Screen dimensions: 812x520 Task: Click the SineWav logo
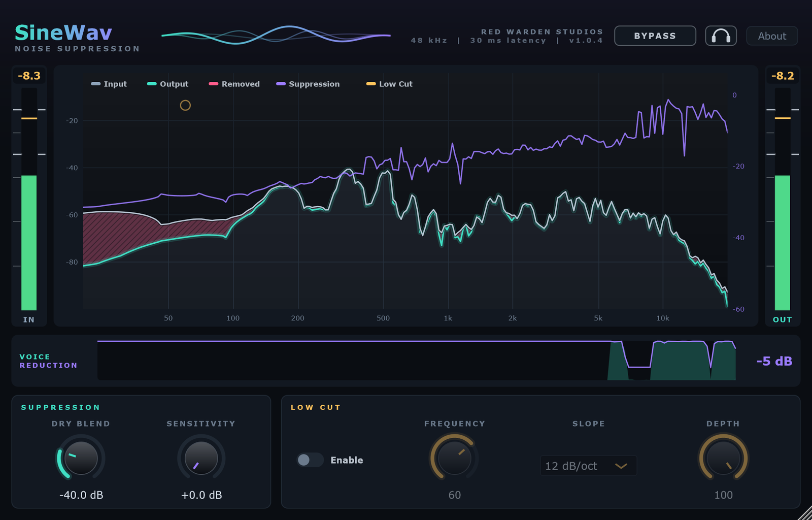[x=63, y=33]
